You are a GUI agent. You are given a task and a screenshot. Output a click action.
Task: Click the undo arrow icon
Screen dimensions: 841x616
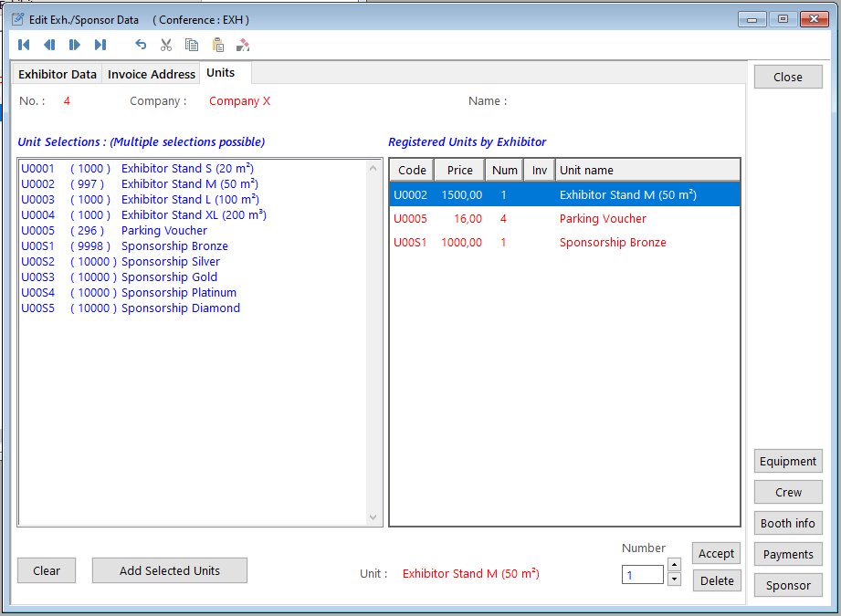[x=141, y=45]
